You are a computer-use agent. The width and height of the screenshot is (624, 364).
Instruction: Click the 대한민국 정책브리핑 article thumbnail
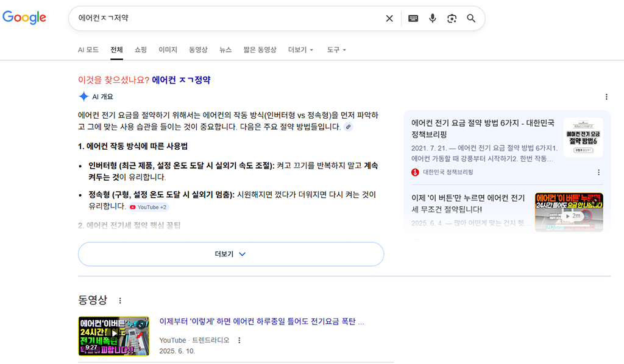(583, 138)
